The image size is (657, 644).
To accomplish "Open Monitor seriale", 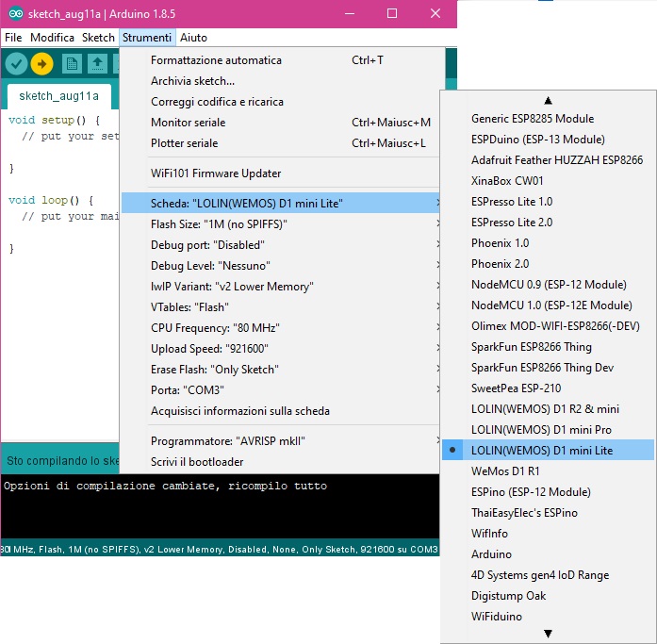I will point(280,123).
